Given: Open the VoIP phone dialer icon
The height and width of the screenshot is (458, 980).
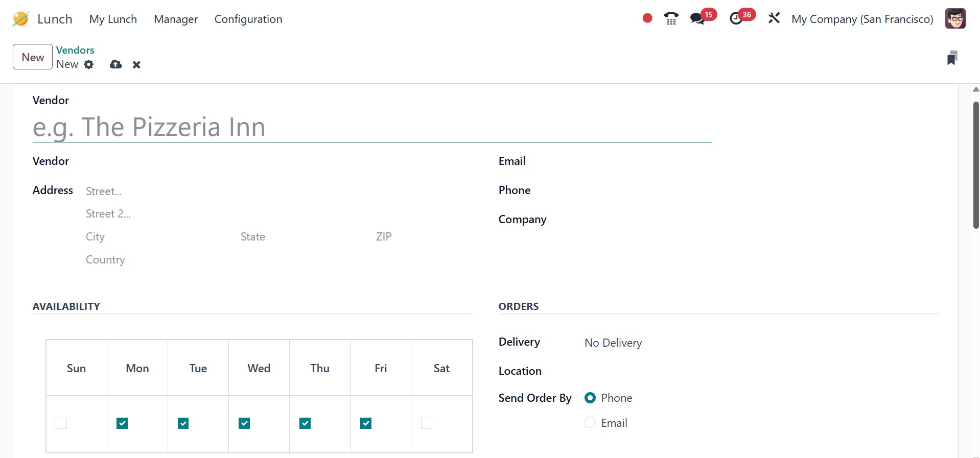Looking at the screenshot, I should pyautogui.click(x=671, y=19).
